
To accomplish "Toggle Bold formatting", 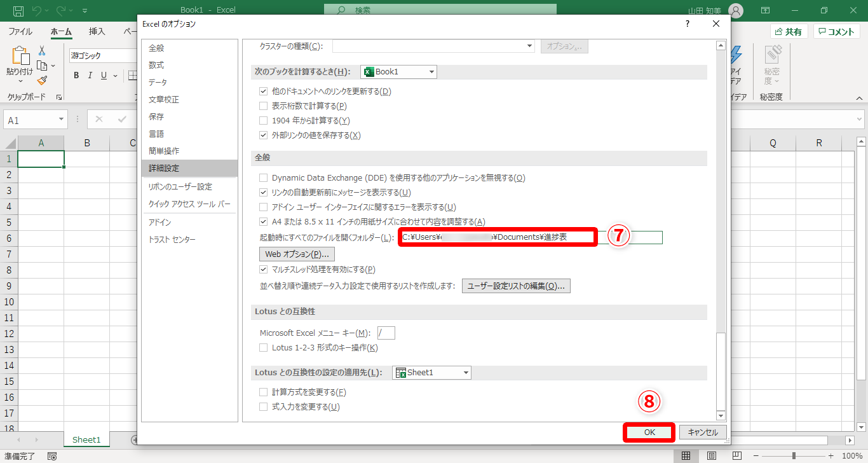I will tap(76, 76).
